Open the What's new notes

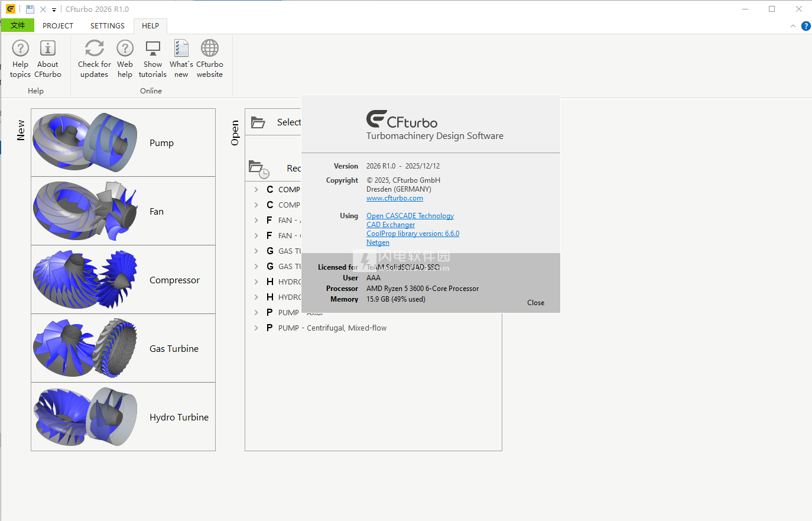coord(181,59)
